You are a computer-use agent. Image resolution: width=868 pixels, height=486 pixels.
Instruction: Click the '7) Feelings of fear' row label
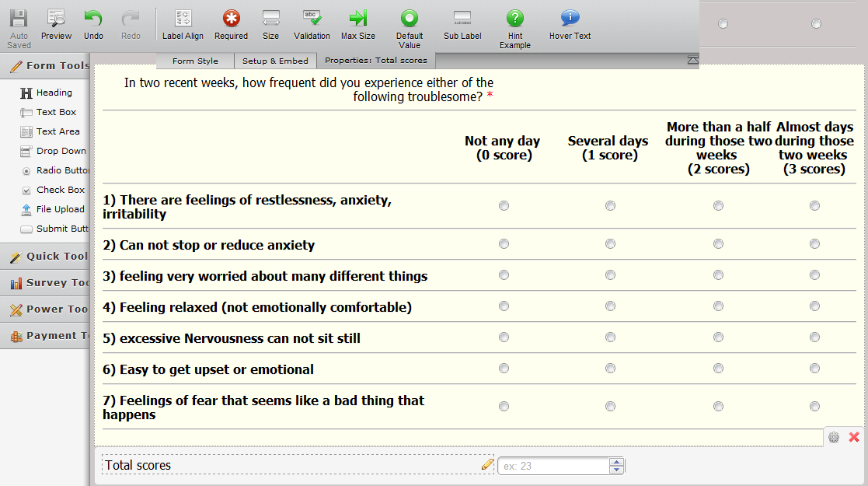point(263,407)
